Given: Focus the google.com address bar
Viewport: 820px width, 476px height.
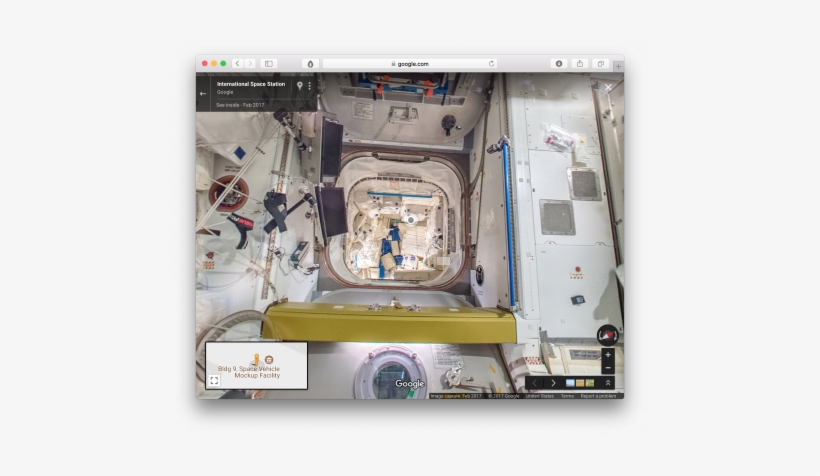Looking at the screenshot, I should coord(409,64).
